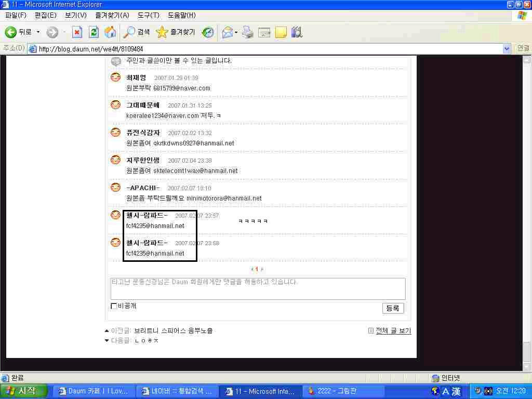
Task: Click the avatar icon next to 지루한인생
Action: pyautogui.click(x=116, y=160)
